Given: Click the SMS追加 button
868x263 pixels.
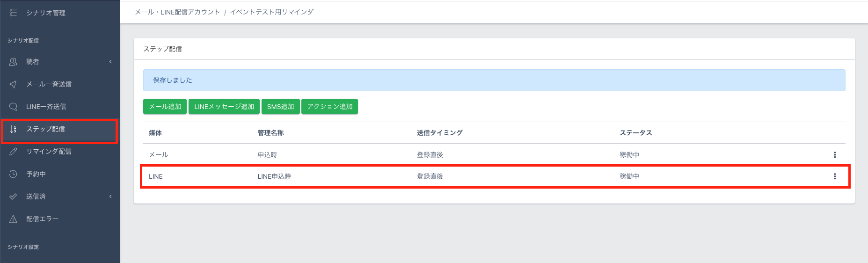Looking at the screenshot, I should pos(280,107).
